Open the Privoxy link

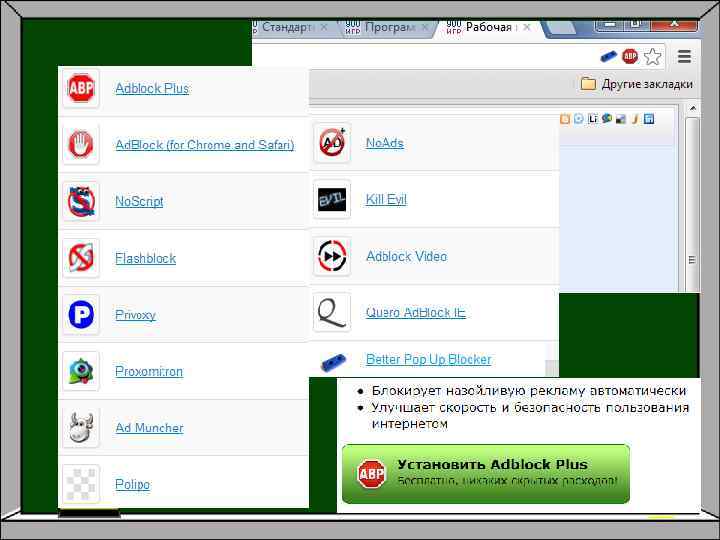pyautogui.click(x=135, y=315)
